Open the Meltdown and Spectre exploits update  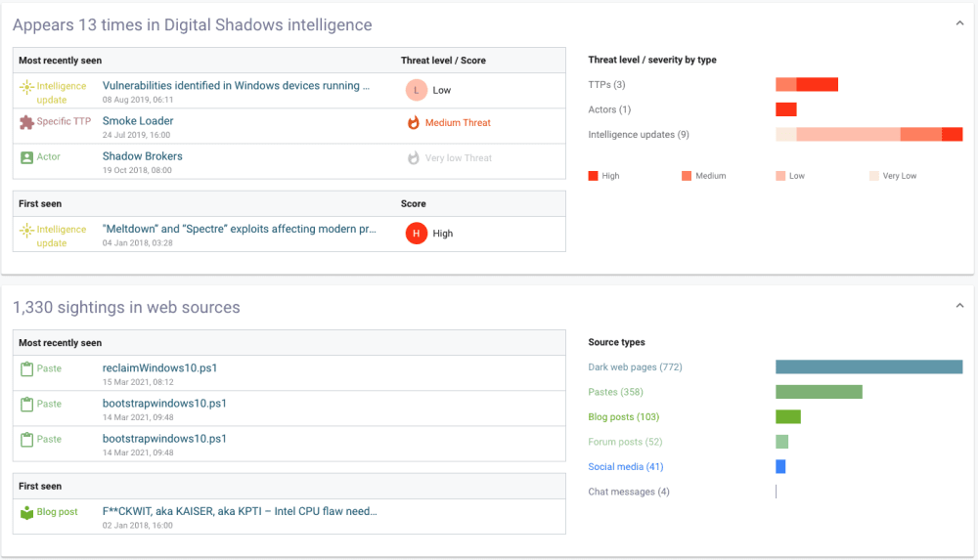click(x=239, y=229)
